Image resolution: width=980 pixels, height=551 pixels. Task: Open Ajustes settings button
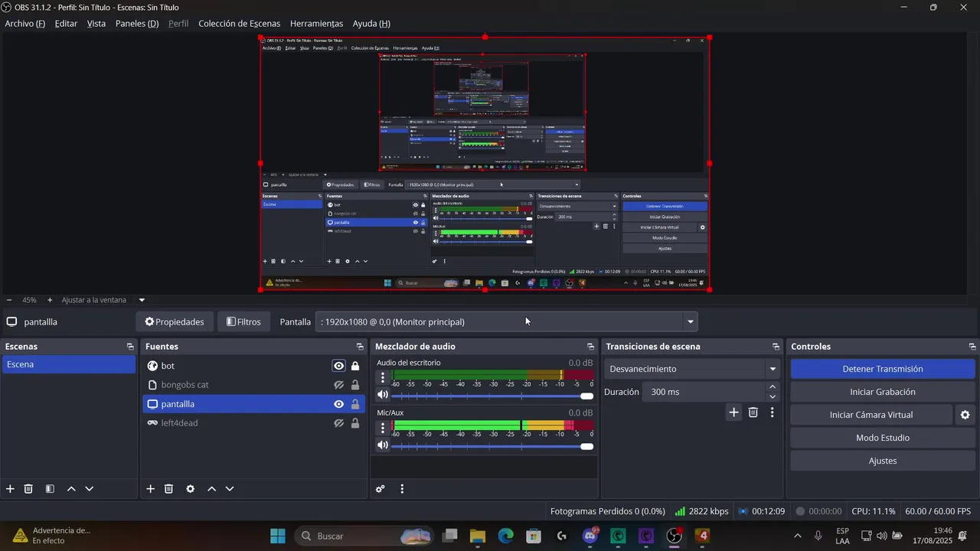(883, 461)
